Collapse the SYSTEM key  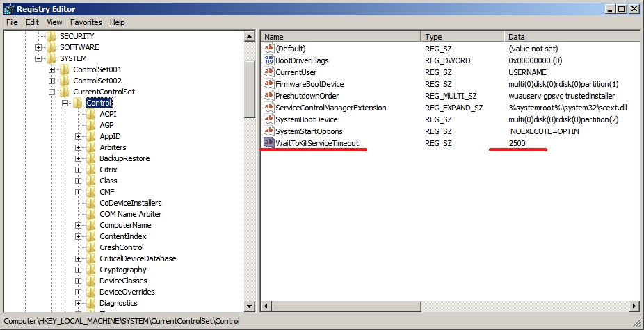pyautogui.click(x=39, y=58)
